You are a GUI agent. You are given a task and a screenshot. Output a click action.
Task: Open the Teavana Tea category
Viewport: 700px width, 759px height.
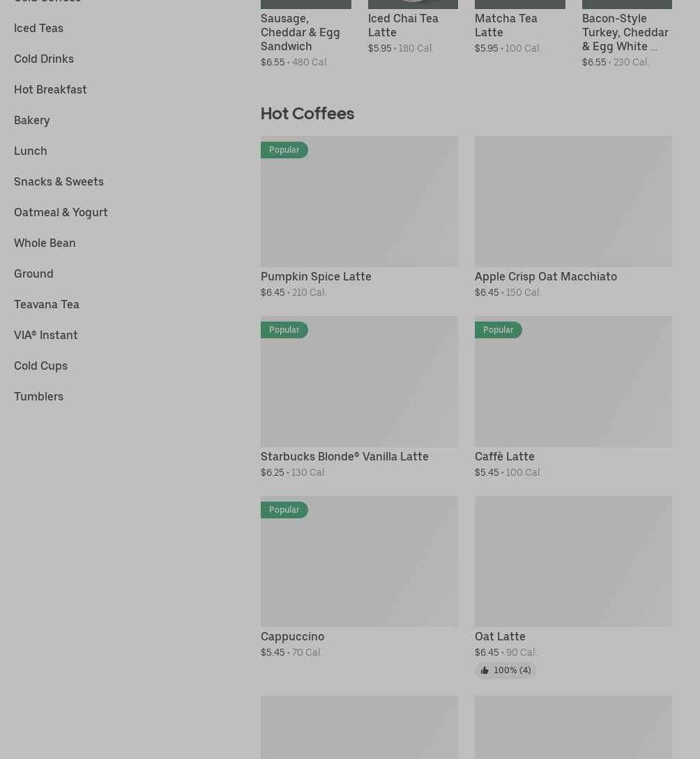47,304
